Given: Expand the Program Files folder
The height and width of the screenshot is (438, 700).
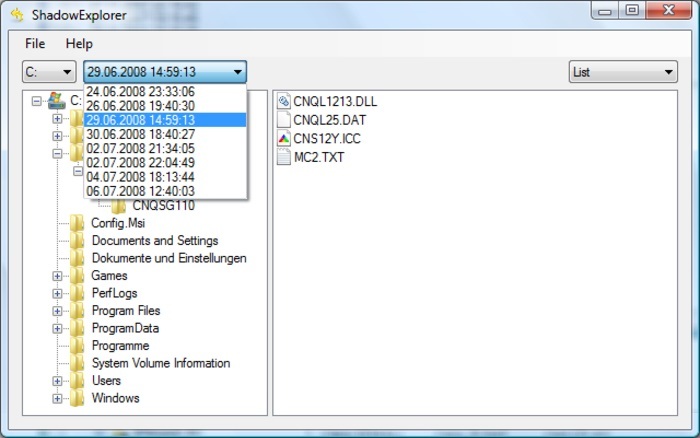Looking at the screenshot, I should click(57, 311).
